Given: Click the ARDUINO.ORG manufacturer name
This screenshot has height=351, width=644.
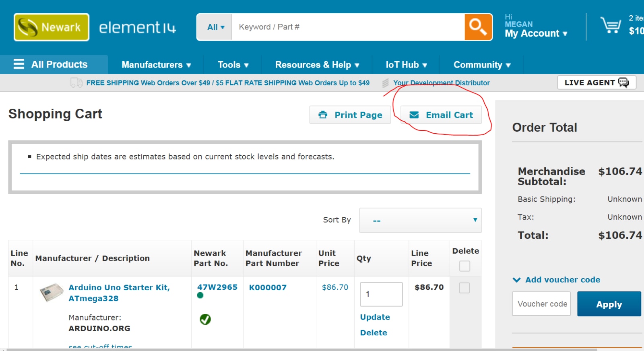Looking at the screenshot, I should coord(99,328).
